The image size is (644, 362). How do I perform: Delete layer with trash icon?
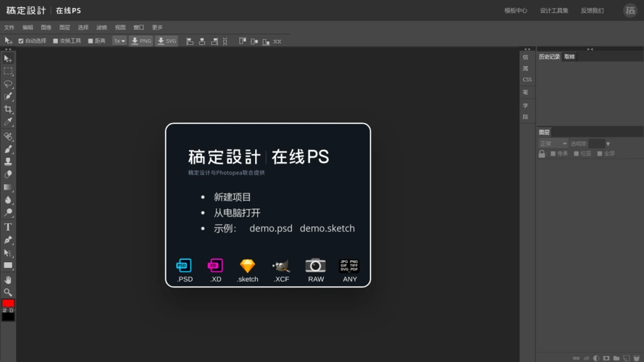(x=637, y=358)
